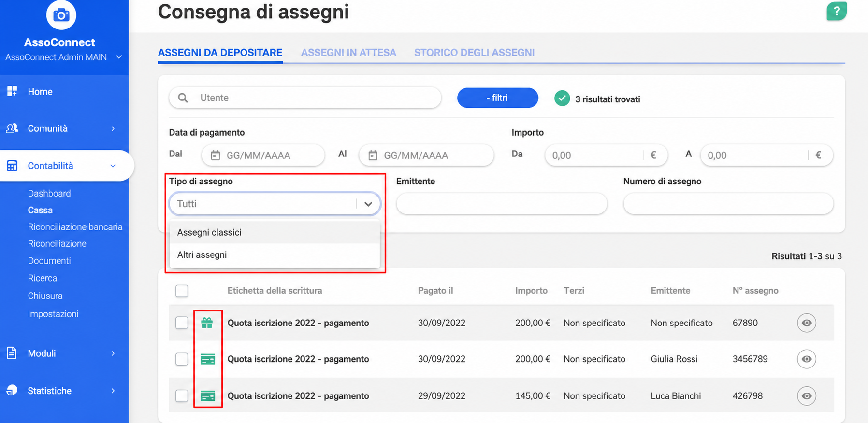This screenshot has width=868, height=423.
Task: Click the calendar icon in Al date field
Action: tap(373, 155)
